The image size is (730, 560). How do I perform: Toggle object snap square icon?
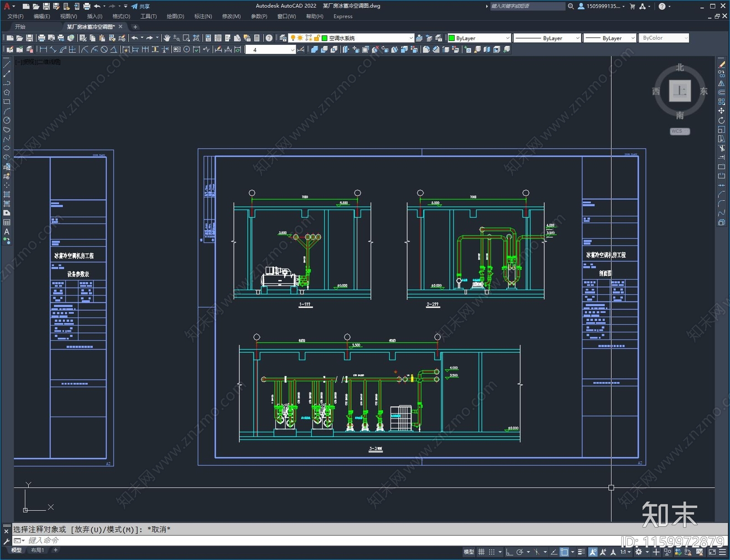tap(564, 552)
